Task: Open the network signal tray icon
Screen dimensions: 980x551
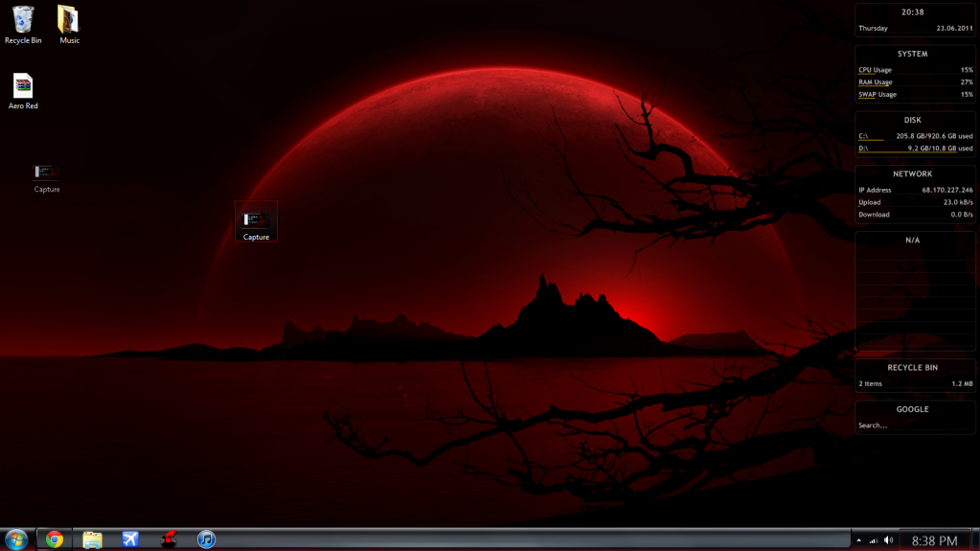Action: click(x=873, y=540)
